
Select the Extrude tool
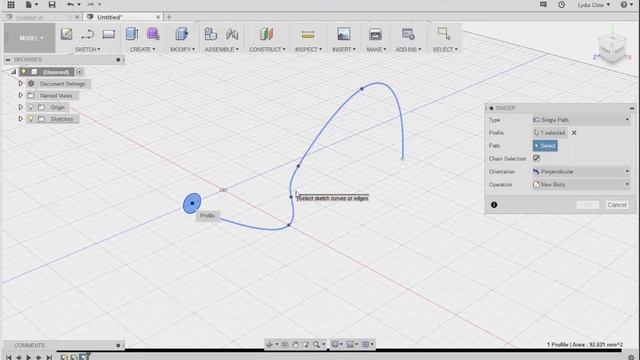131,34
